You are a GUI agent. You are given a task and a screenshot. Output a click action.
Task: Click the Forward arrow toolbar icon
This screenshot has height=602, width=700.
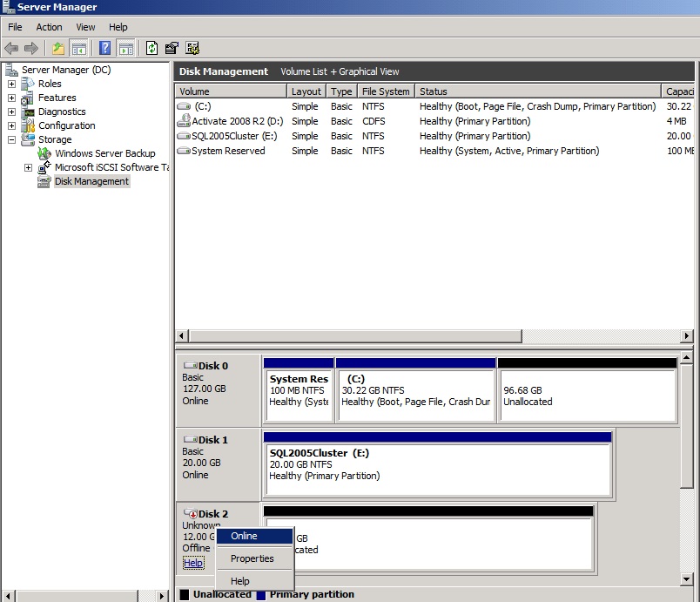(31, 48)
